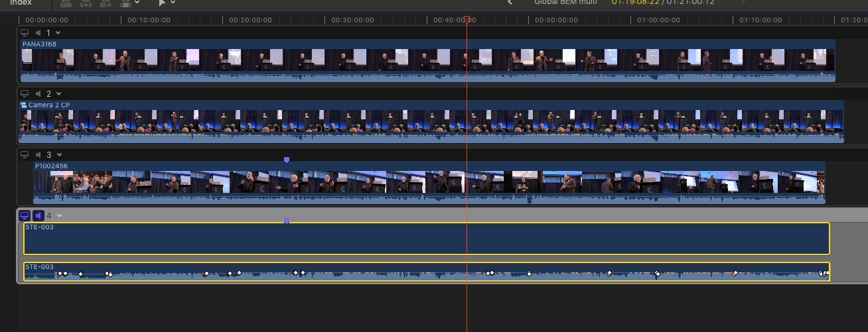868x332 pixels.
Task: Click the ruler at 00:20:00:00
Action: (251, 20)
